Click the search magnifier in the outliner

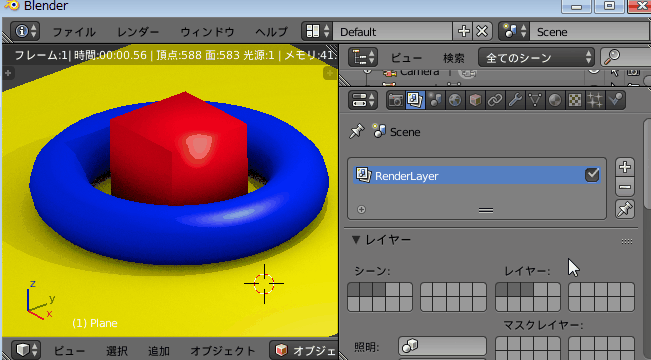click(612, 57)
